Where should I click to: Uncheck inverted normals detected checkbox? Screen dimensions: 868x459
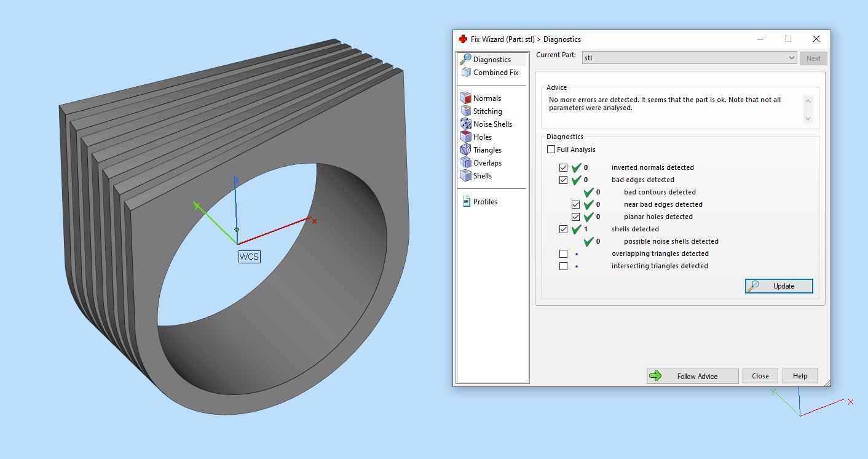pos(563,167)
